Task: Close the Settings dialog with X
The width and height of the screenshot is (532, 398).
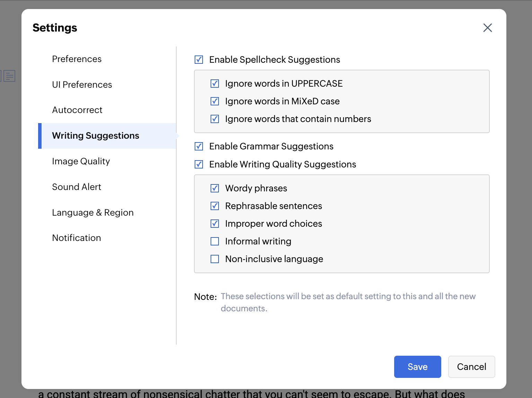Action: [x=487, y=28]
